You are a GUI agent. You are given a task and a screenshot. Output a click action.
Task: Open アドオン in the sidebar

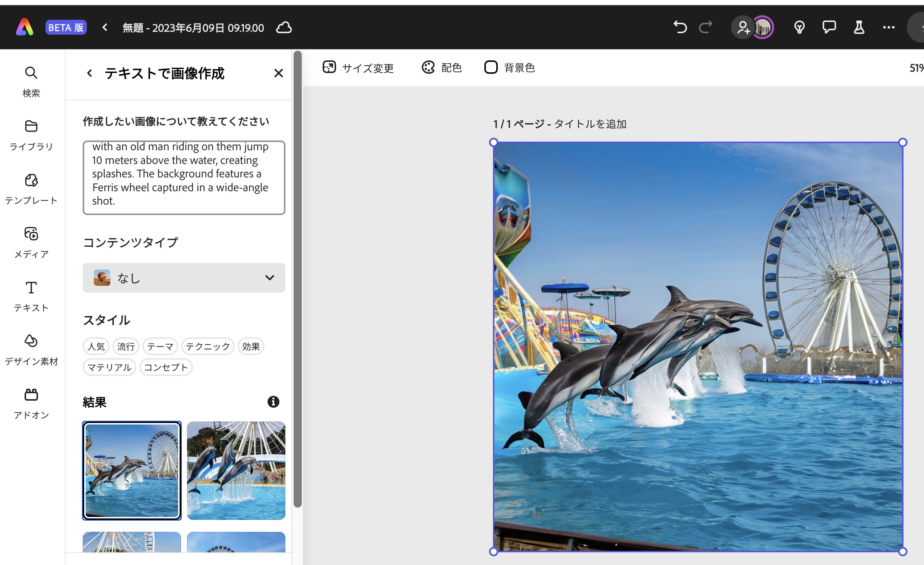click(31, 403)
